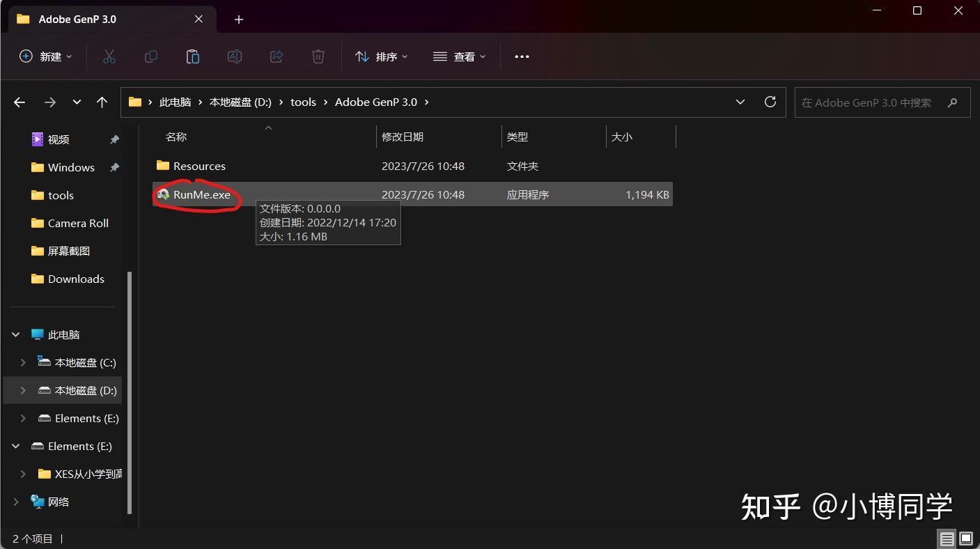Select the Rename icon in the toolbar
Image resolution: width=980 pixels, height=549 pixels.
(x=234, y=56)
